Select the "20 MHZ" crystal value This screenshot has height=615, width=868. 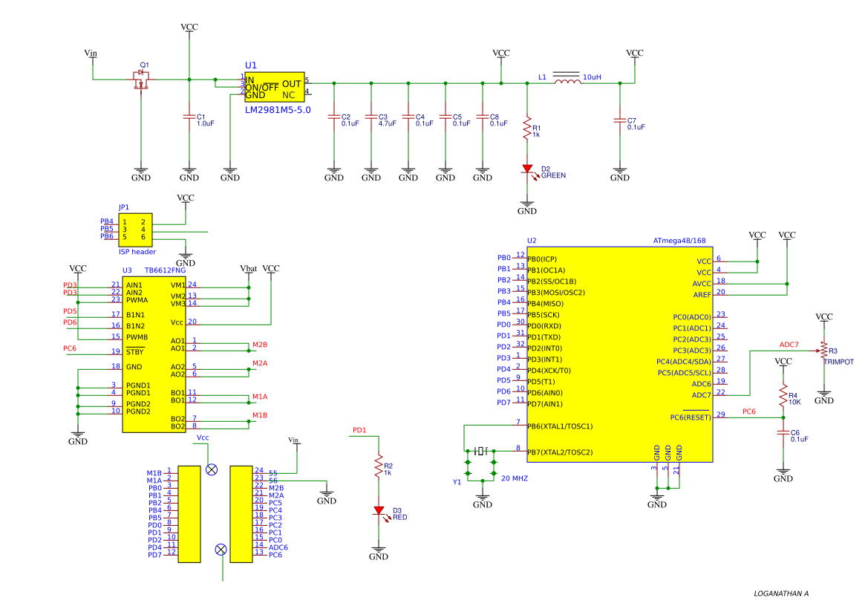pos(515,478)
